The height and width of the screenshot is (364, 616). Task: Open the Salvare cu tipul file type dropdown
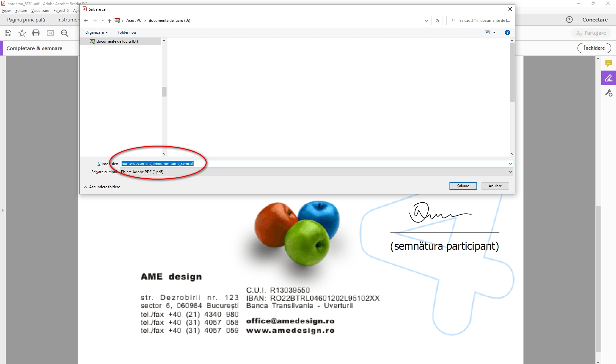[316, 172]
